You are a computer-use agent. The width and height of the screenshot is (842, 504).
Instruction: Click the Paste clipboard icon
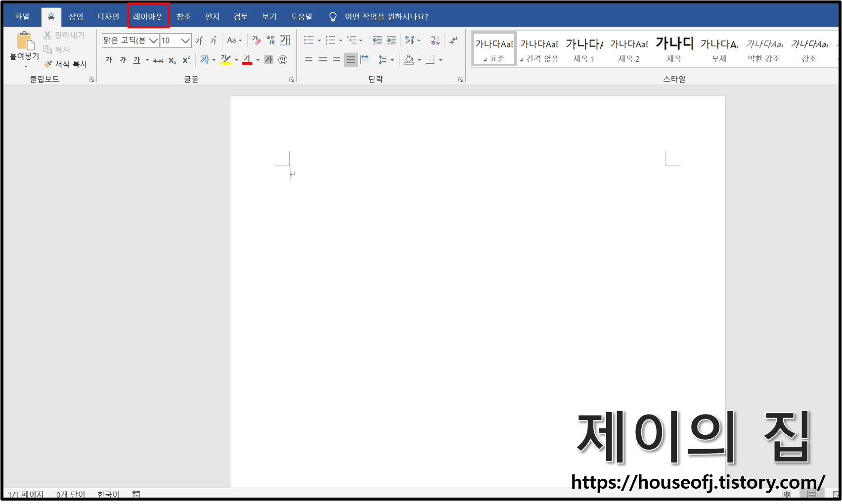(x=25, y=41)
